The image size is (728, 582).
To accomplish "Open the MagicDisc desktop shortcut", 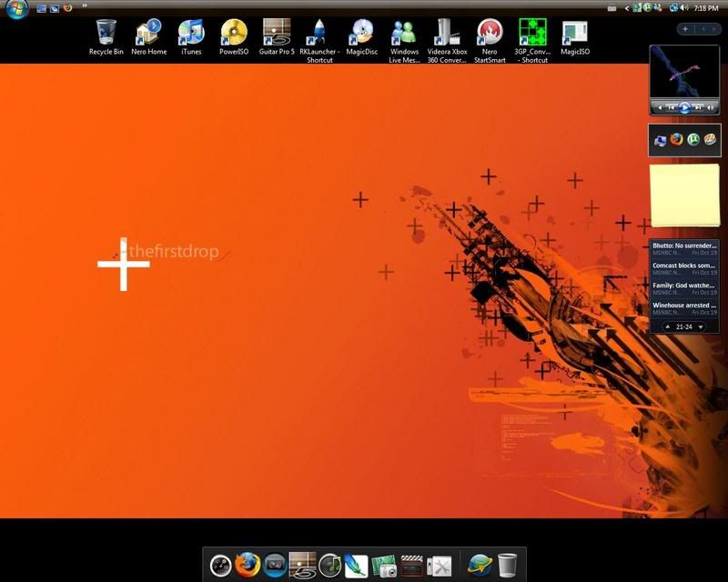I will 361,38.
